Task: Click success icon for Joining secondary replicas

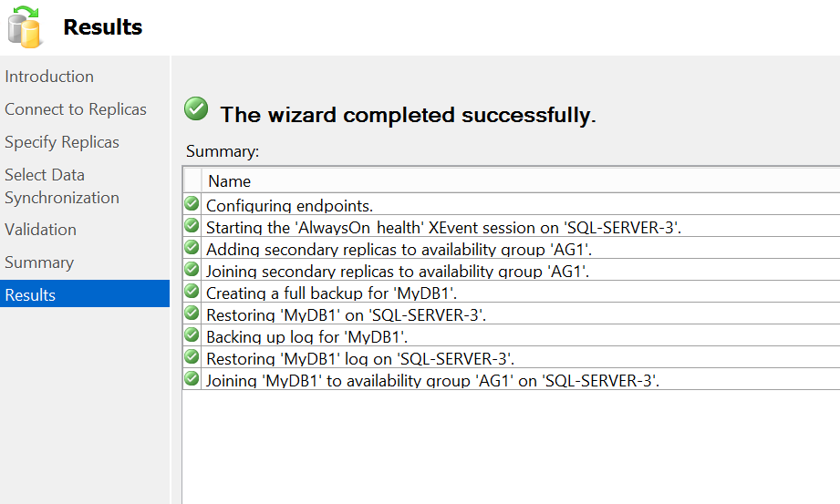Action: 192,270
